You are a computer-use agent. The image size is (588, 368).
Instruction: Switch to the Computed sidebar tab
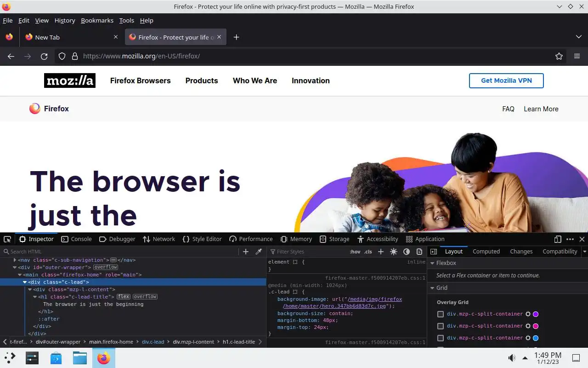point(486,252)
